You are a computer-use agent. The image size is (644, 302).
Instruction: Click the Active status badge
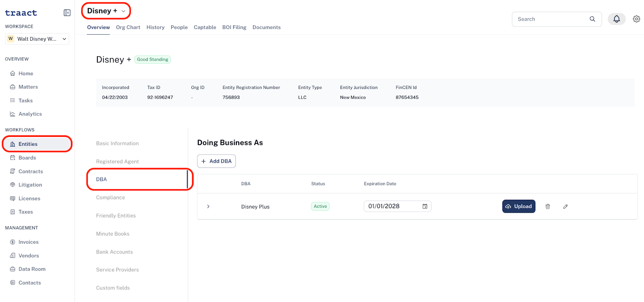click(x=320, y=207)
